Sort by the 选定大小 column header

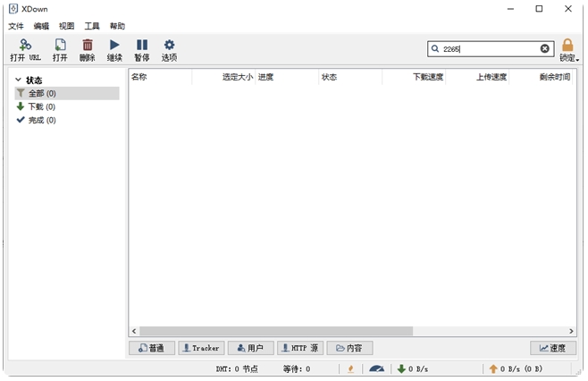point(224,77)
